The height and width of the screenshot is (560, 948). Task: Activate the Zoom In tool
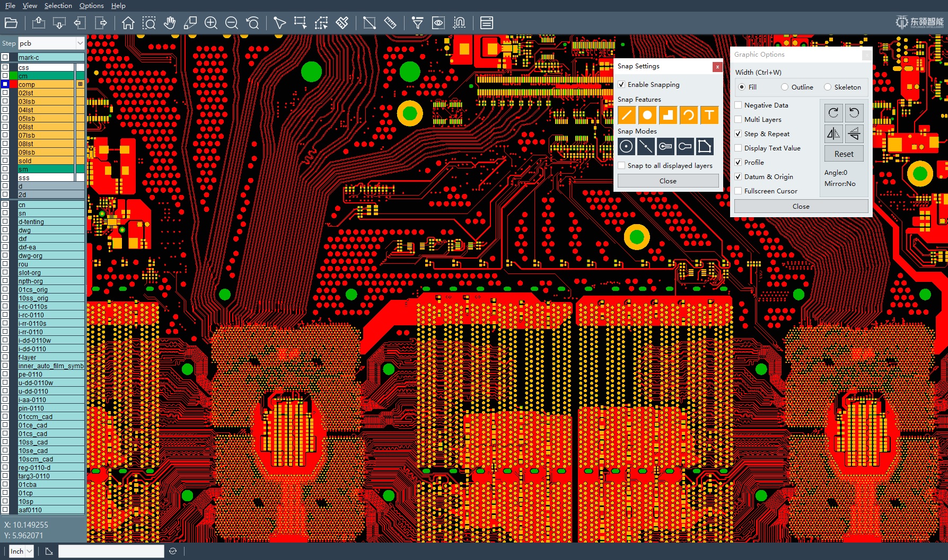coord(210,23)
